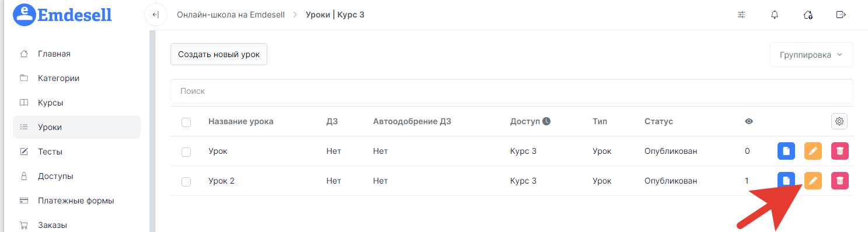The width and height of the screenshot is (868, 232).
Task: Open the notifications bell icon
Action: [x=775, y=15]
